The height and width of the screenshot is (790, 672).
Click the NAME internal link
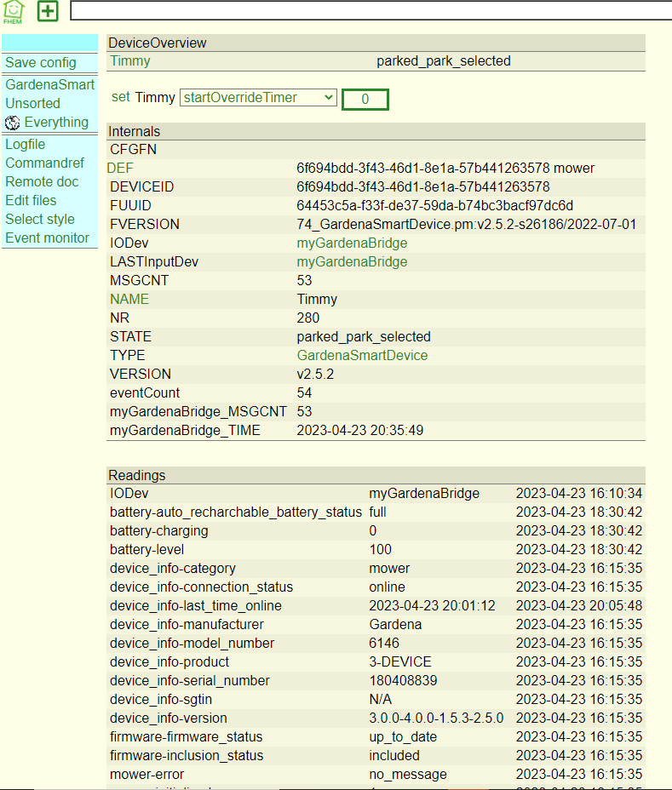coord(129,299)
